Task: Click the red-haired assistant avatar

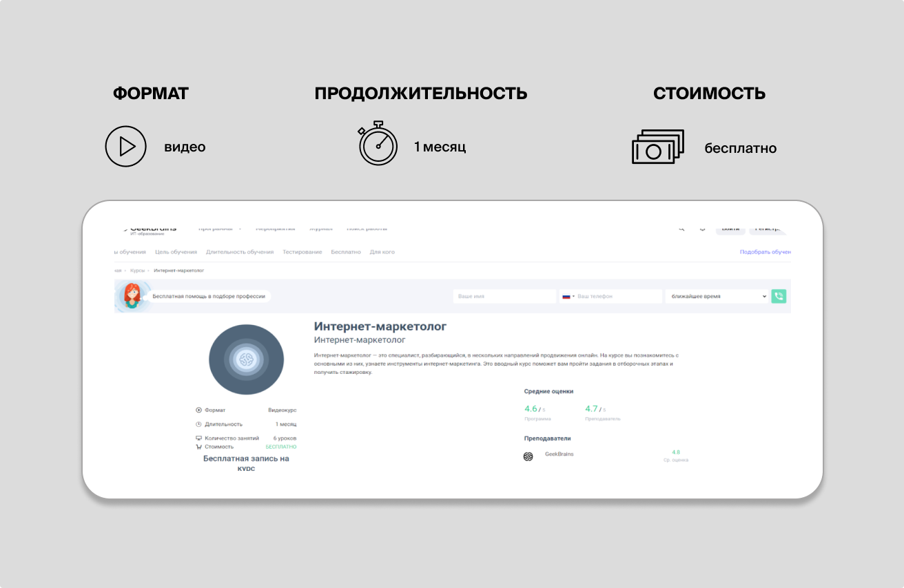Action: pyautogui.click(x=131, y=297)
